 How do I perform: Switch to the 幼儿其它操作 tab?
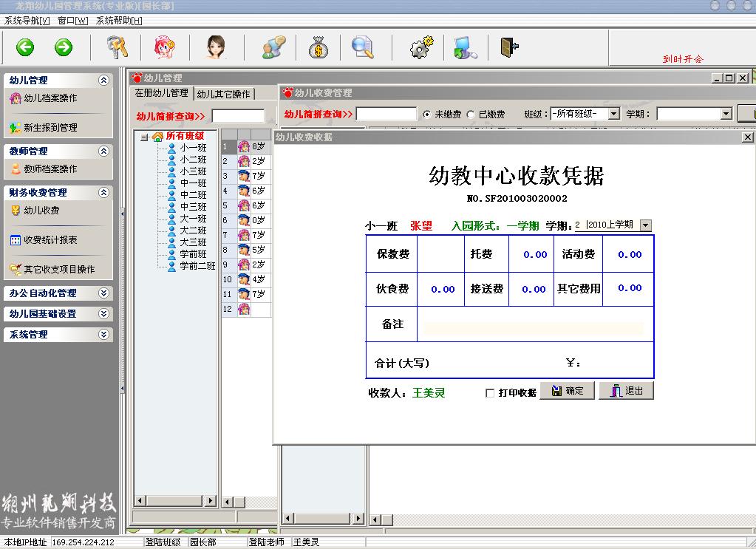[x=224, y=94]
